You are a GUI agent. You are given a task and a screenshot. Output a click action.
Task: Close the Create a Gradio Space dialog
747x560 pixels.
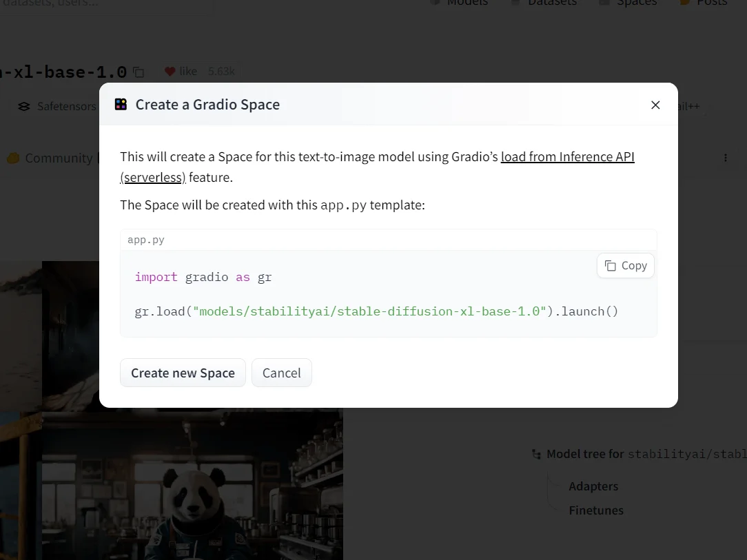tap(655, 105)
